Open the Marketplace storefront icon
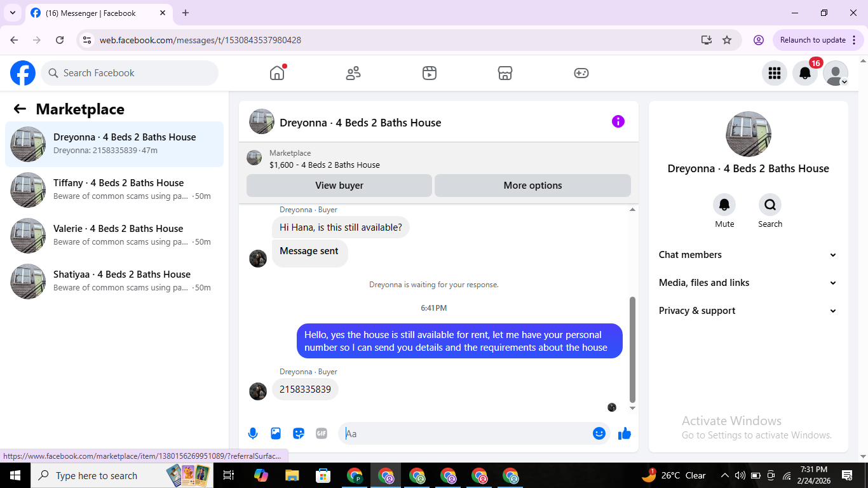The width and height of the screenshot is (868, 488). (x=505, y=73)
